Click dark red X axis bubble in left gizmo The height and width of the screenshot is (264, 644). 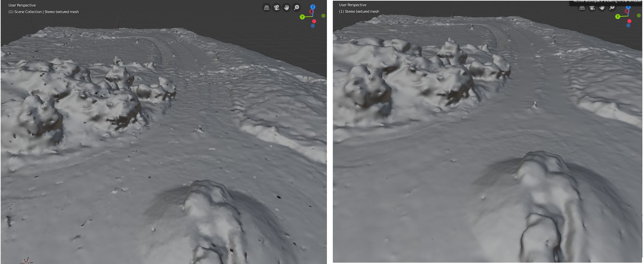click(x=311, y=11)
